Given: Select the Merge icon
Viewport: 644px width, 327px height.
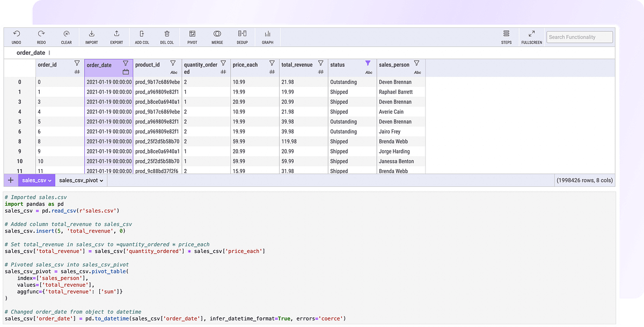Looking at the screenshot, I should pyautogui.click(x=217, y=35).
